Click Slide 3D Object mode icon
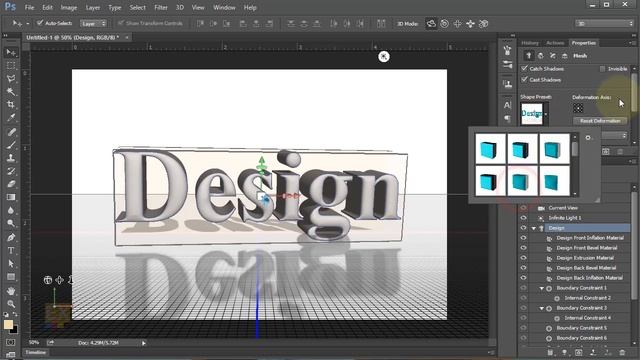The width and height of the screenshot is (640, 360). click(470, 24)
